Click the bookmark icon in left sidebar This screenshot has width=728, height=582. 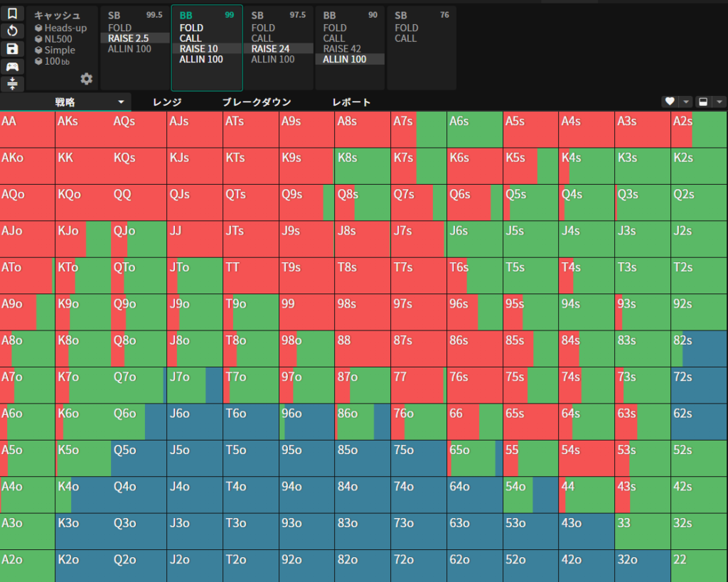pos(12,14)
